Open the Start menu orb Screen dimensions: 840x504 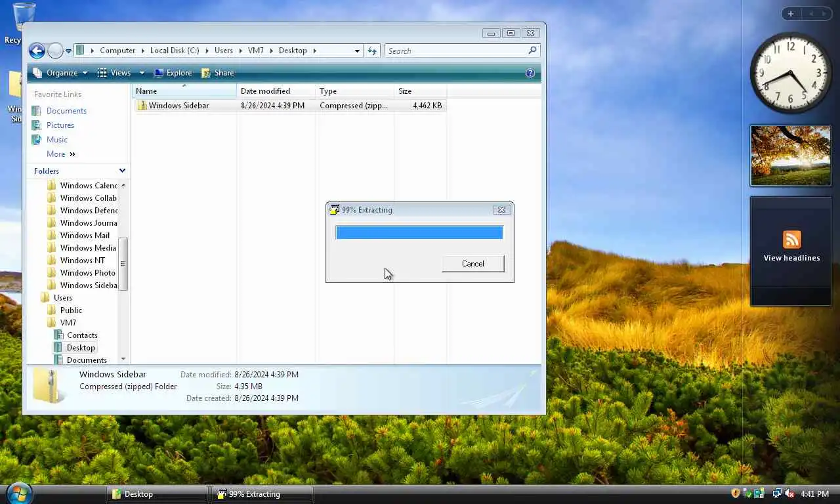click(x=19, y=493)
